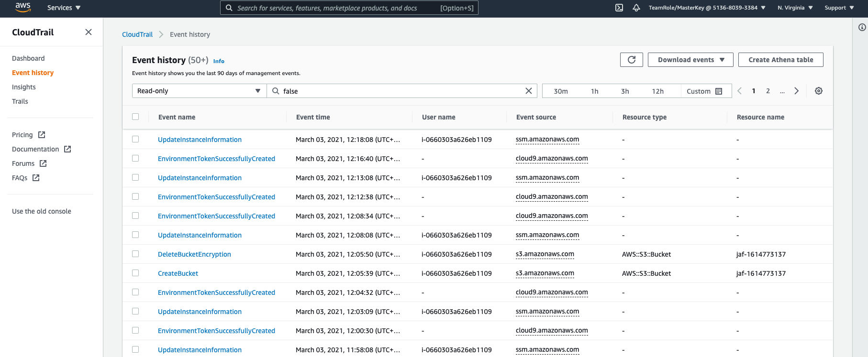Click AWS::S3::Bucket on the CreateBucket row
Viewport: 868px width, 357px height.
pyautogui.click(x=646, y=273)
